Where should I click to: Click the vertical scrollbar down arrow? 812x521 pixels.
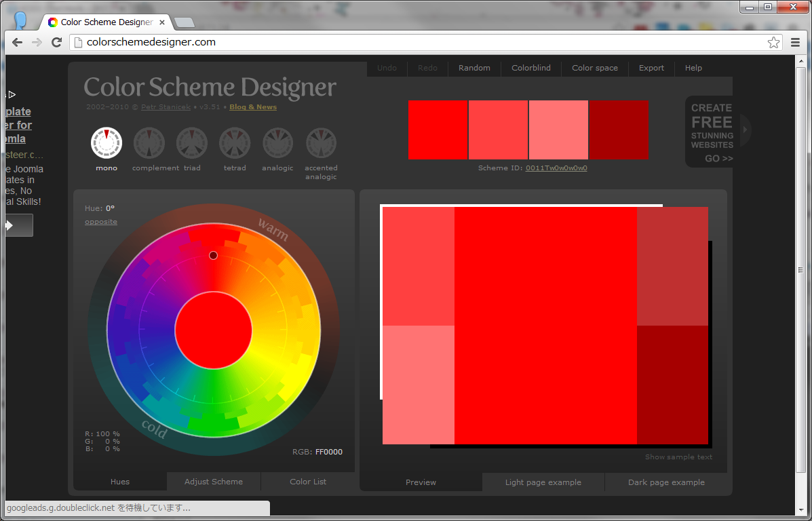pyautogui.click(x=800, y=511)
